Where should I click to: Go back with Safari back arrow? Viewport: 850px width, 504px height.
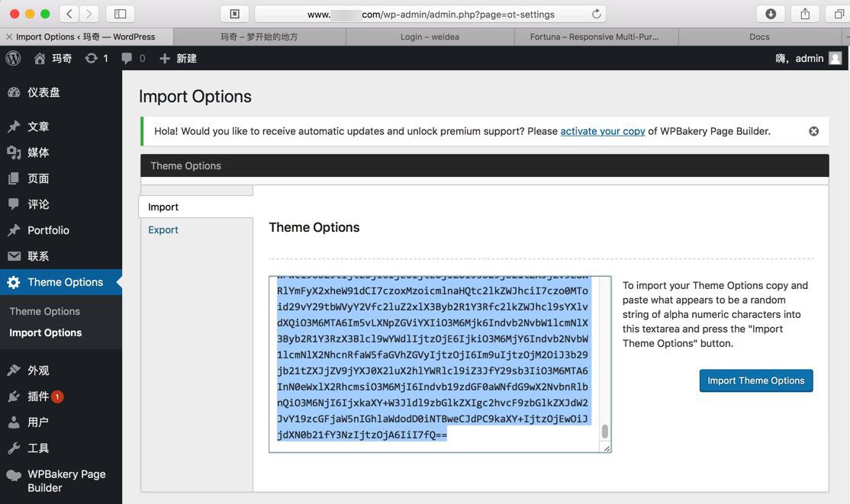click(x=69, y=14)
